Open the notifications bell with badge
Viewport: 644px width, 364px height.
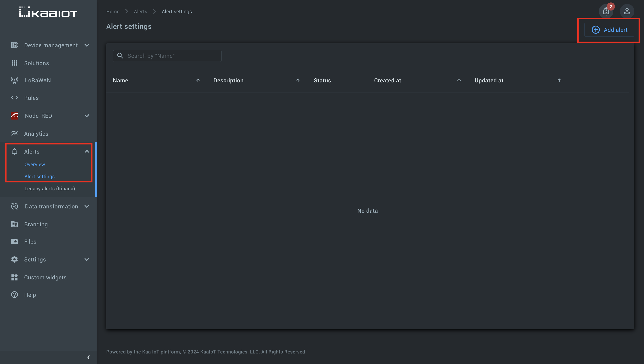606,11
